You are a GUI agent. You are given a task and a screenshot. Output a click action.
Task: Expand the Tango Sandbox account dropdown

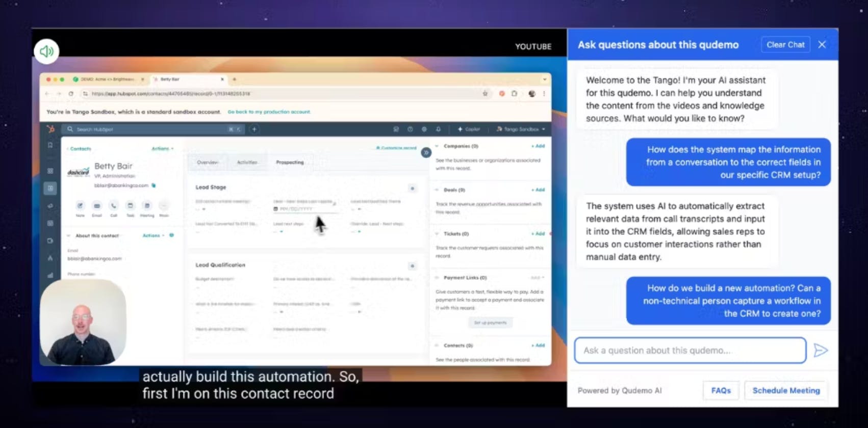[521, 129]
